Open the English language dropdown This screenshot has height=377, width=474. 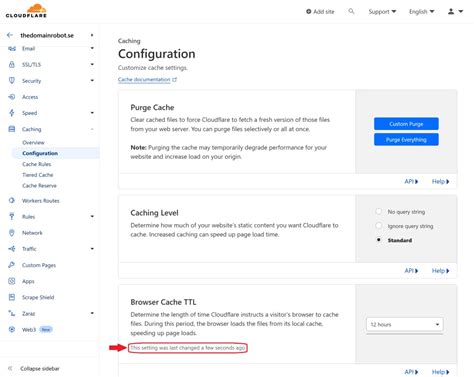click(x=422, y=12)
